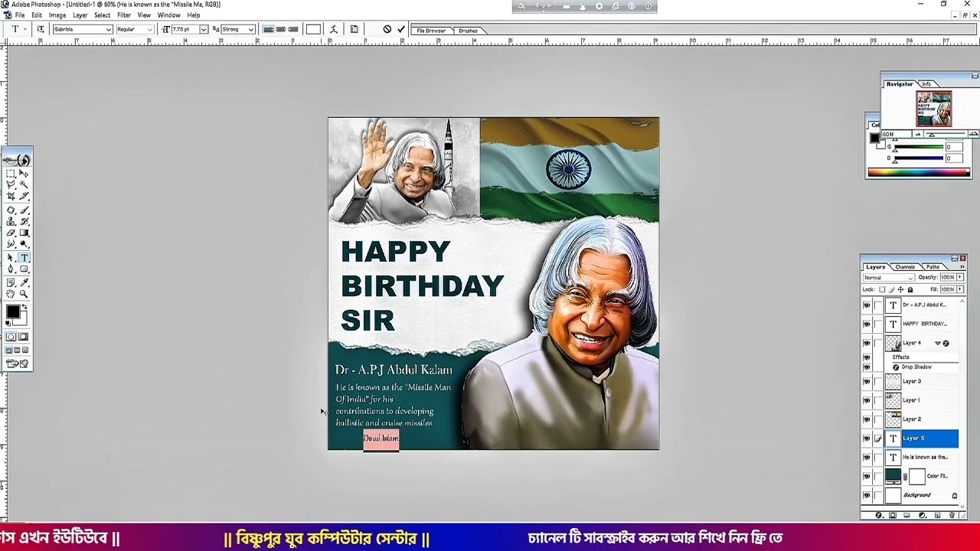This screenshot has height=551, width=980.
Task: Hide Layer 2 eye icon
Action: [867, 419]
